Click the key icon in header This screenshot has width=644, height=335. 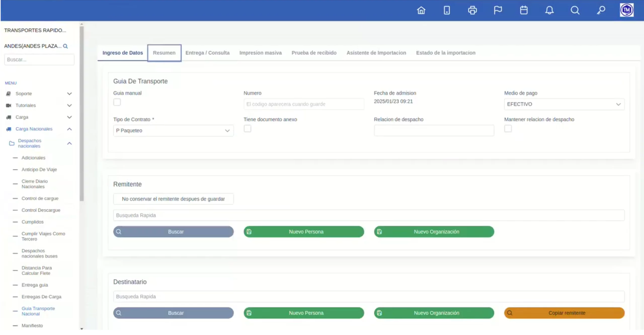[x=601, y=10]
